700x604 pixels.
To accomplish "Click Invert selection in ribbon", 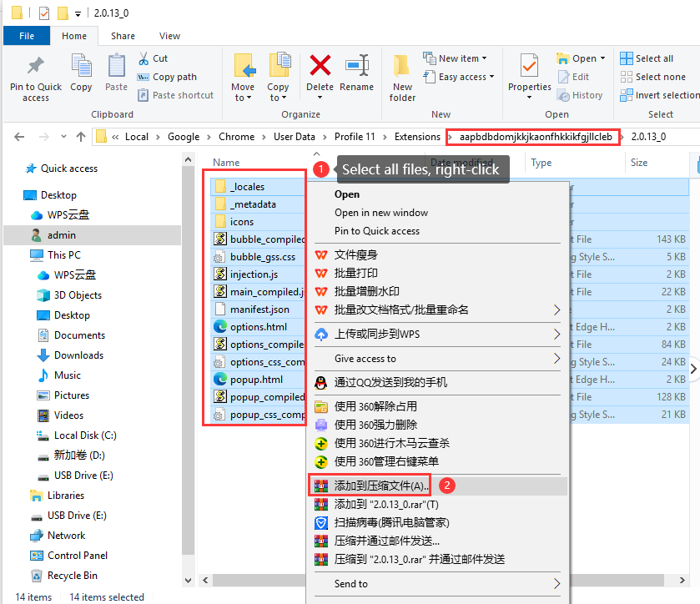I will coord(660,95).
